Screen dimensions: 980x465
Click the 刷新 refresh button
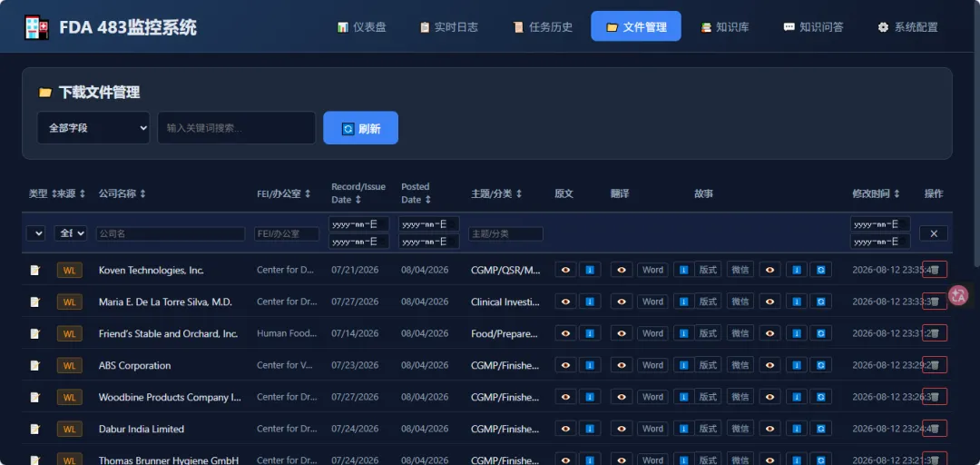360,128
